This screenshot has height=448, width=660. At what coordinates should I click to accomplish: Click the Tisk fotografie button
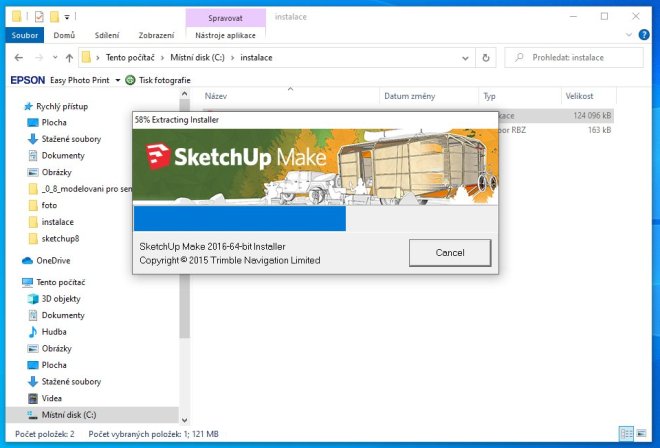pyautogui.click(x=158, y=80)
